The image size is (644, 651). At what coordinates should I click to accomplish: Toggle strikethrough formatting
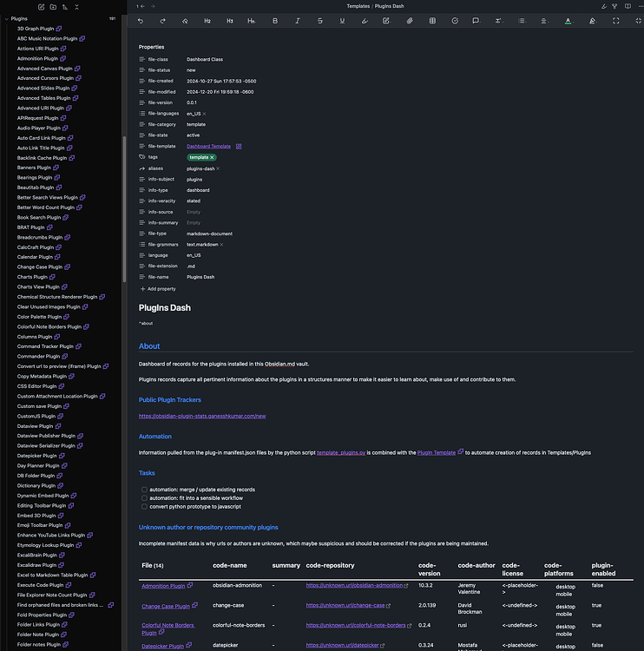(319, 21)
